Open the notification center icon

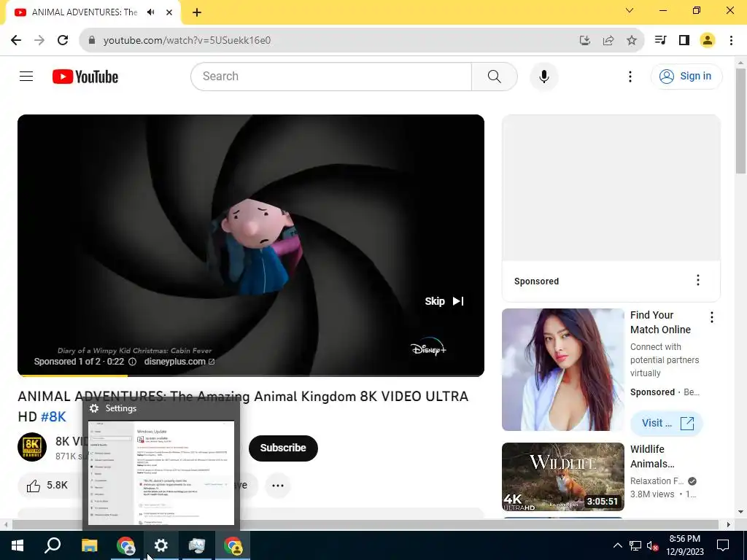[x=723, y=545]
